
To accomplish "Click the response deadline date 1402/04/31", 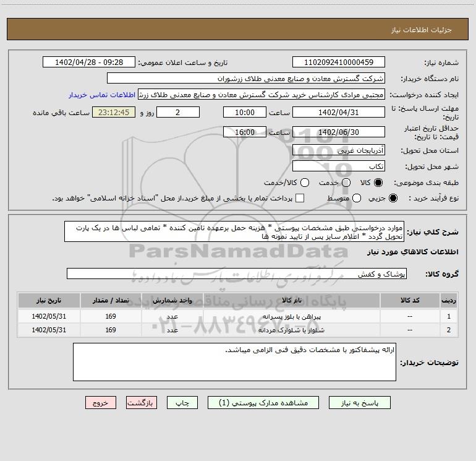I will (339, 112).
